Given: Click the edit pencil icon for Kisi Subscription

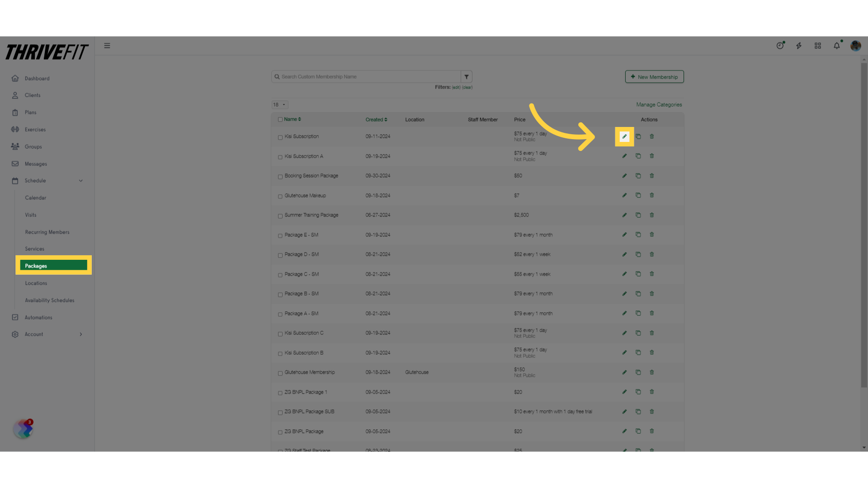Looking at the screenshot, I should pyautogui.click(x=624, y=136).
